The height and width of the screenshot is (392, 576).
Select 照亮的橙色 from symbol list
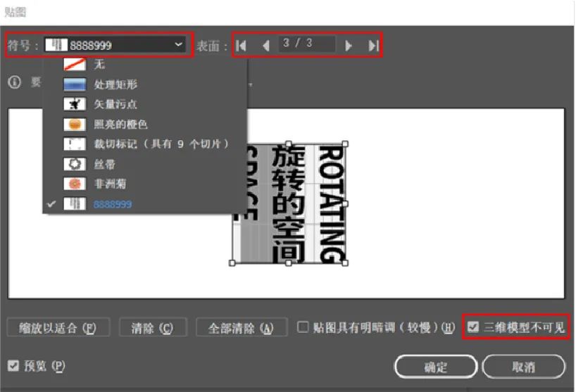[x=120, y=124]
